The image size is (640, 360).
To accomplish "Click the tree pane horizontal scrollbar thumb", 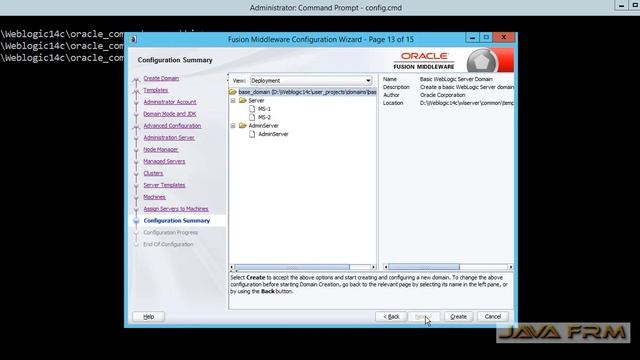I will (x=292, y=267).
